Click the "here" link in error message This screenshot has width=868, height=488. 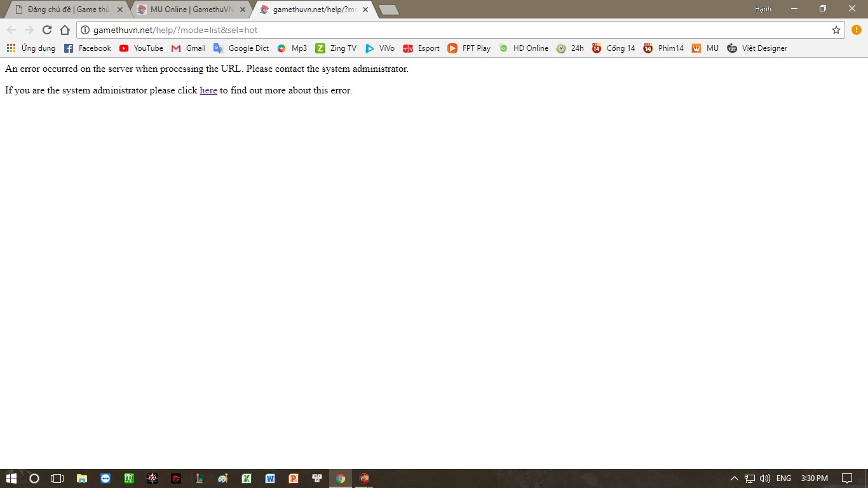point(208,90)
